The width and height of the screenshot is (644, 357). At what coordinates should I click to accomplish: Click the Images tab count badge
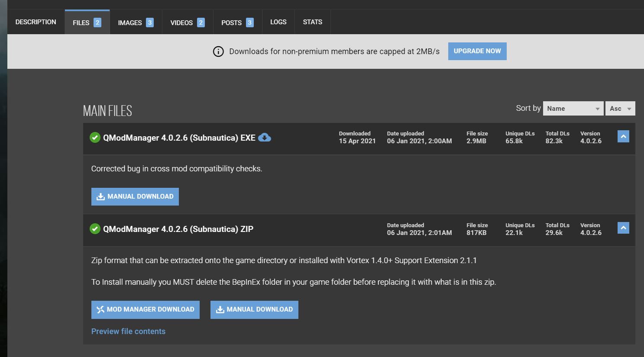[150, 23]
